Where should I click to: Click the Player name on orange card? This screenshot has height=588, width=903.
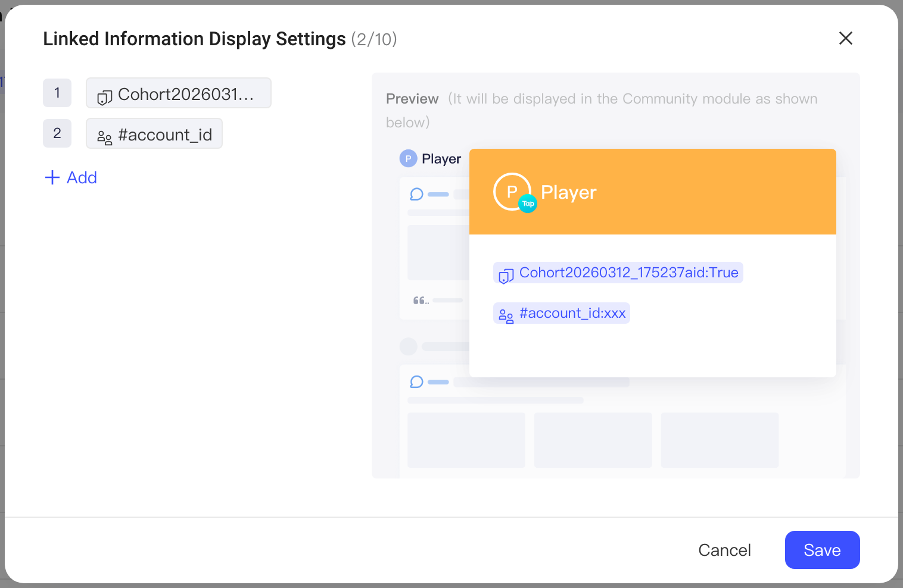(x=568, y=193)
